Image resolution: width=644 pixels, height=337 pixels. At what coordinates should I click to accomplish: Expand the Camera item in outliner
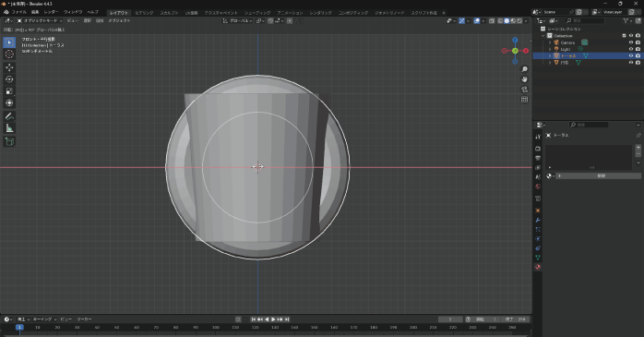coord(550,42)
